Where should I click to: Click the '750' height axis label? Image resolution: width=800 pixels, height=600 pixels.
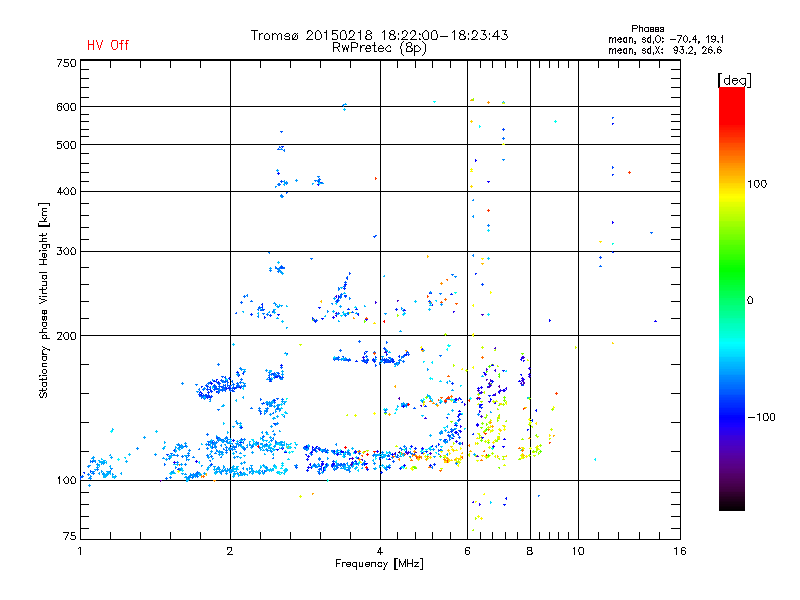(x=66, y=63)
